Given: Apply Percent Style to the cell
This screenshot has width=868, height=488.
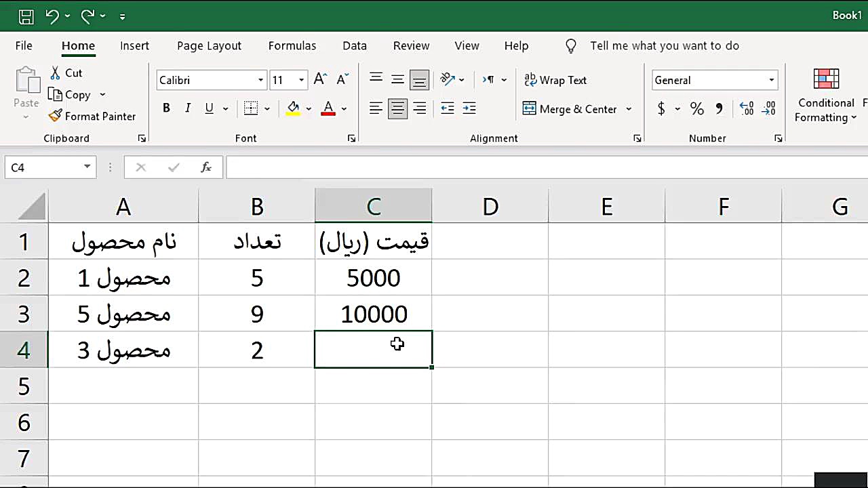Looking at the screenshot, I should click(x=696, y=108).
